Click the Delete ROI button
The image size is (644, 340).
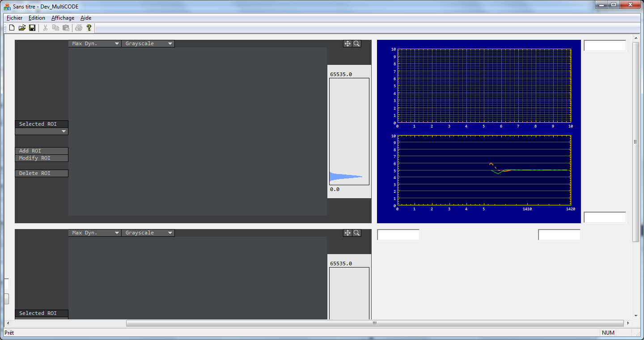click(42, 173)
